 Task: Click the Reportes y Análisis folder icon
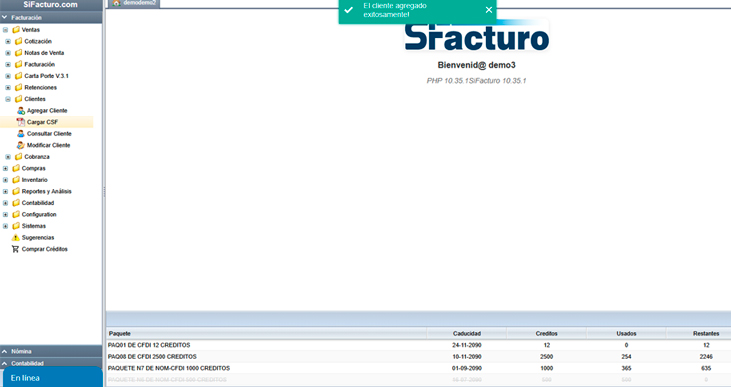click(x=16, y=192)
